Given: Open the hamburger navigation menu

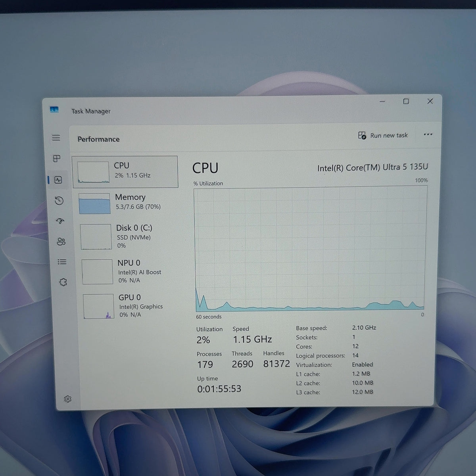Looking at the screenshot, I should (56, 138).
